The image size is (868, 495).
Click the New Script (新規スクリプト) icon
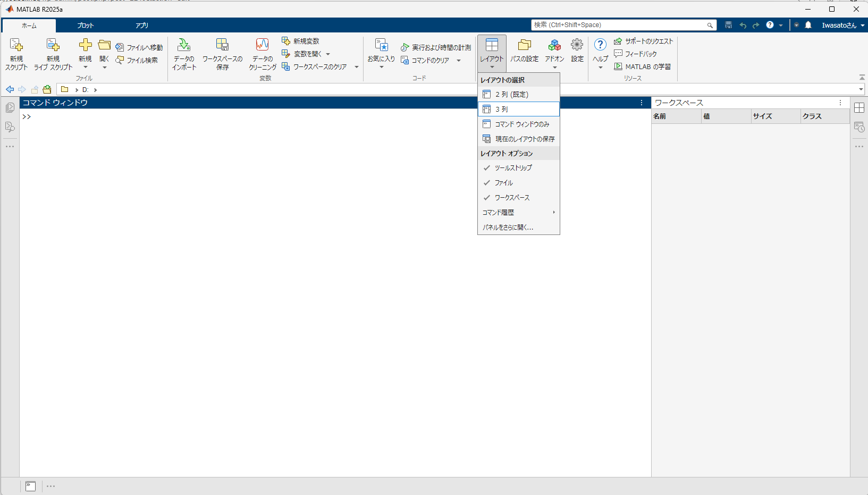point(16,46)
